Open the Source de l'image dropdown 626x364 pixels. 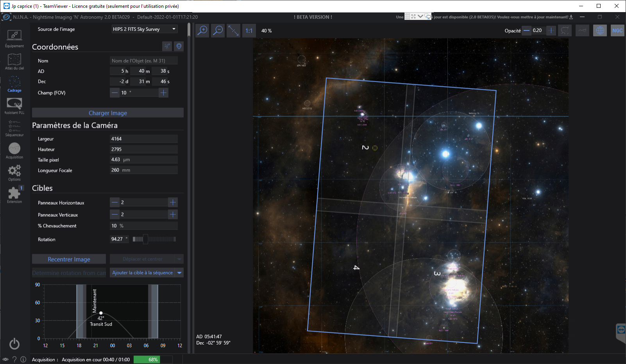[x=145, y=29]
